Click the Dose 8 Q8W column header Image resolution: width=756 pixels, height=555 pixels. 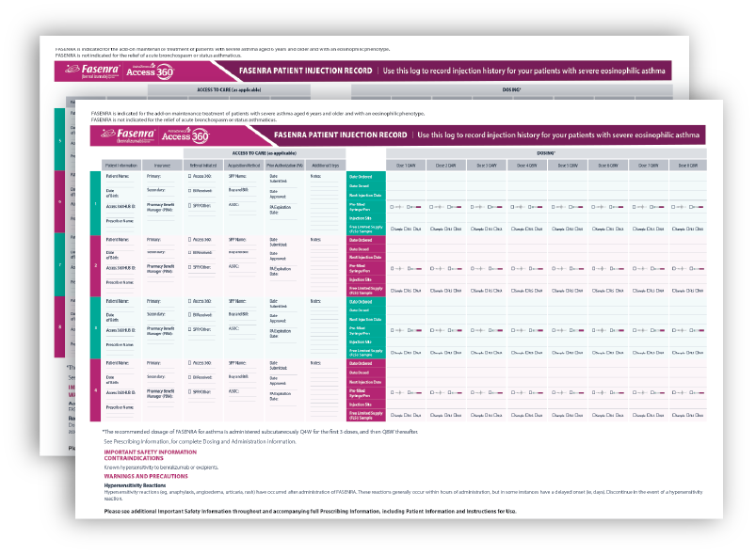[688, 166]
